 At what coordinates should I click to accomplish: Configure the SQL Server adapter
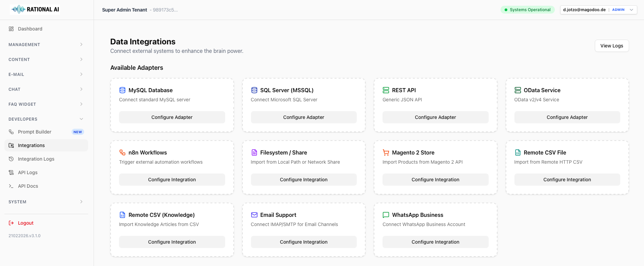tap(304, 117)
